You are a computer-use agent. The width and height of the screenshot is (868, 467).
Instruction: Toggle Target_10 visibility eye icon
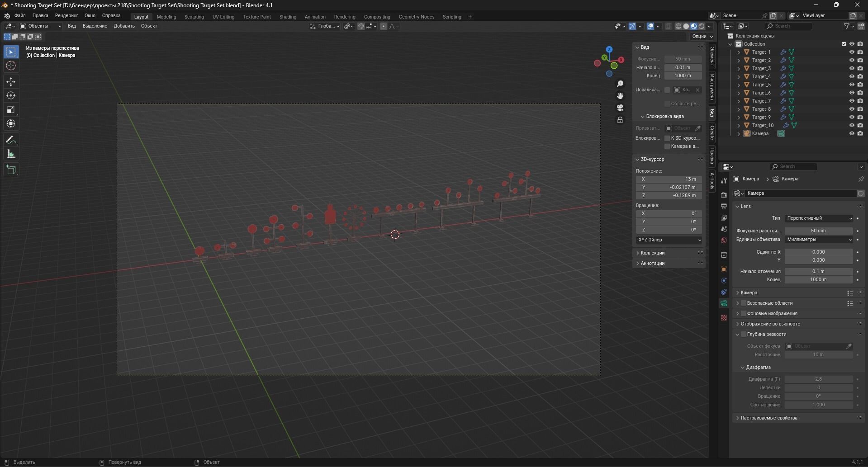coord(852,126)
